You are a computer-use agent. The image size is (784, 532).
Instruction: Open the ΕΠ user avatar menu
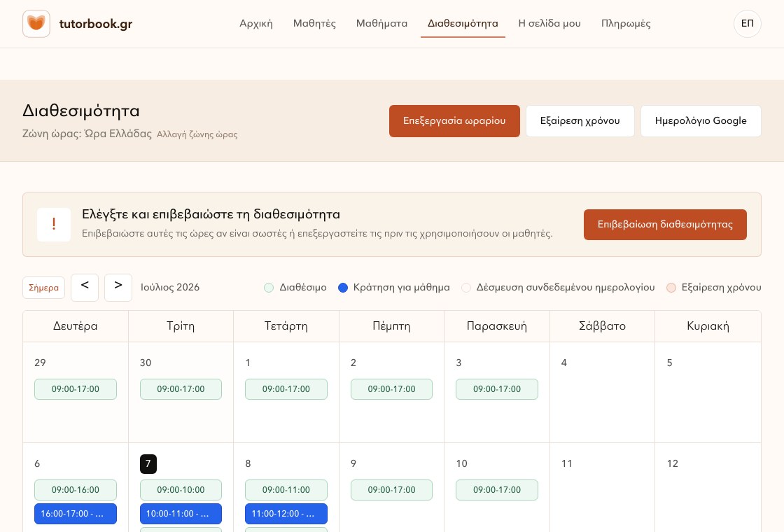(x=747, y=24)
